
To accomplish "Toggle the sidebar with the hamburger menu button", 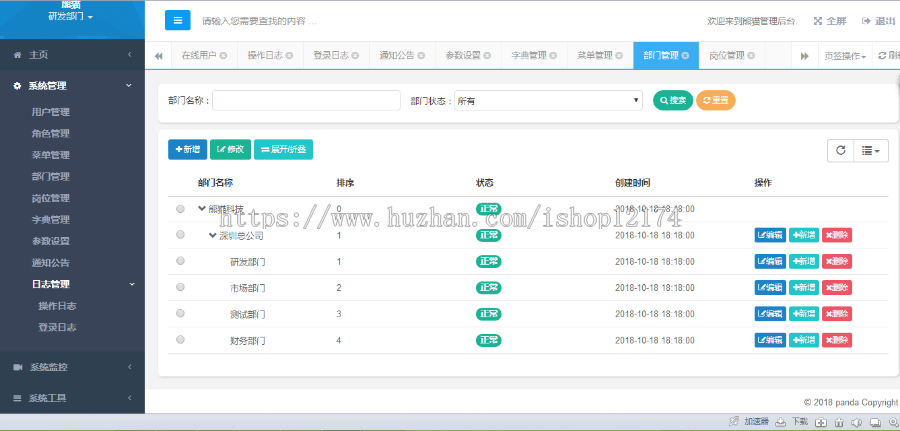I will [177, 21].
